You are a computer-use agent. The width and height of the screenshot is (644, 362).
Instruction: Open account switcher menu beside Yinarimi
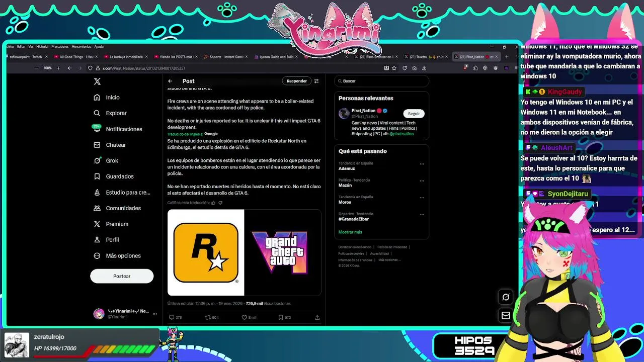(x=154, y=314)
